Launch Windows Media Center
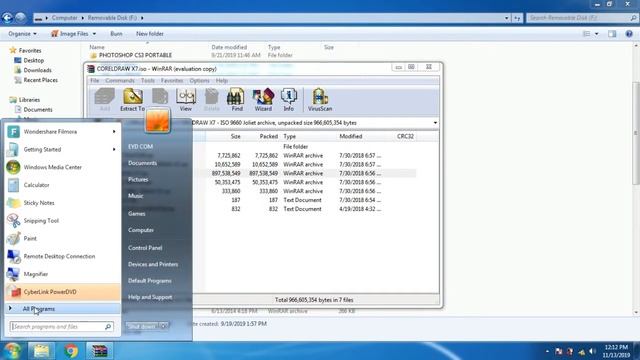 (62, 167)
